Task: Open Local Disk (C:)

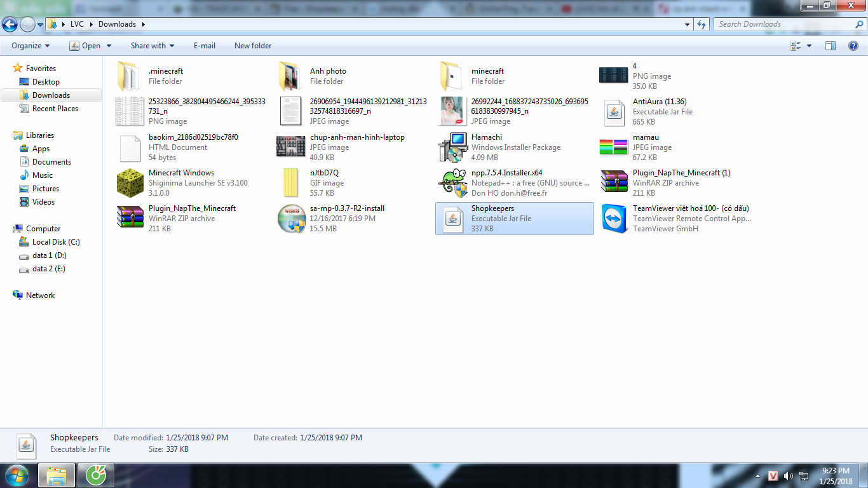Action: 56,242
